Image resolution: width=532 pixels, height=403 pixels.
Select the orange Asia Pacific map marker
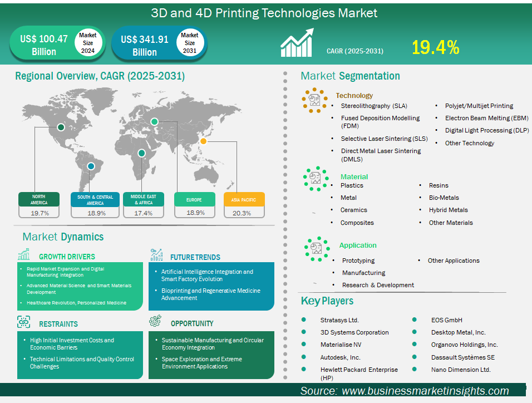point(204,141)
